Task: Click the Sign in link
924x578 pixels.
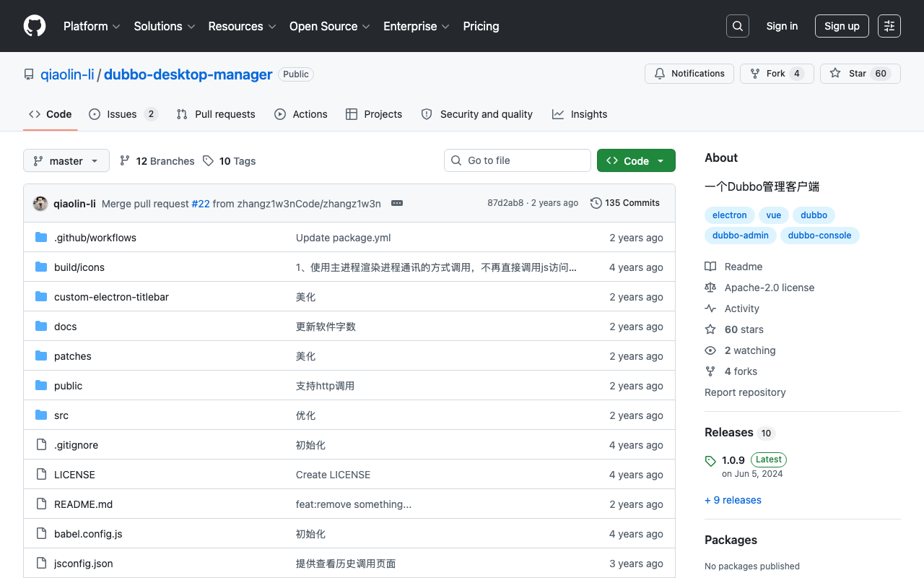Action: [782, 26]
